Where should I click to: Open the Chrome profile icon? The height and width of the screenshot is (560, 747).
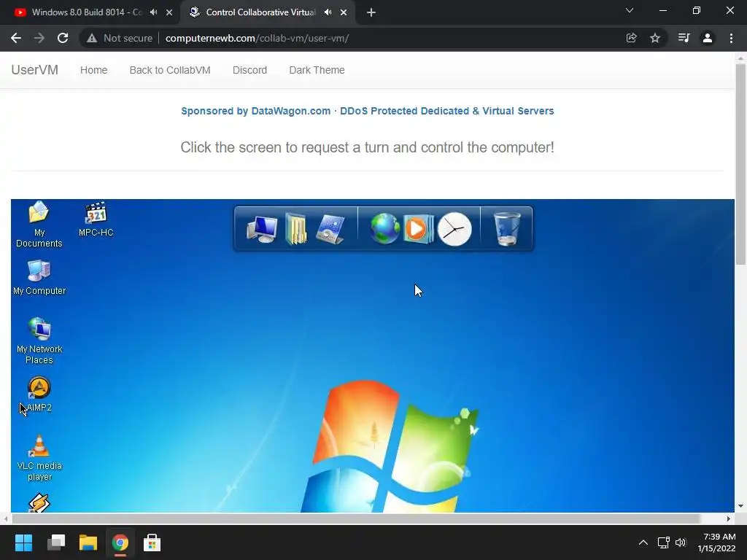coord(708,38)
